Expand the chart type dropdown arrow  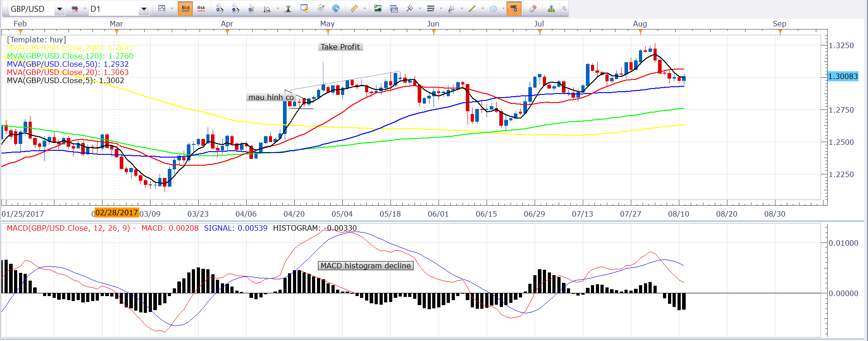click(x=172, y=9)
